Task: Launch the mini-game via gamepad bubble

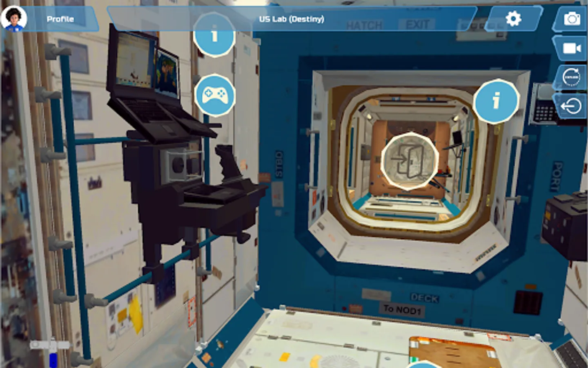Action: tap(215, 95)
